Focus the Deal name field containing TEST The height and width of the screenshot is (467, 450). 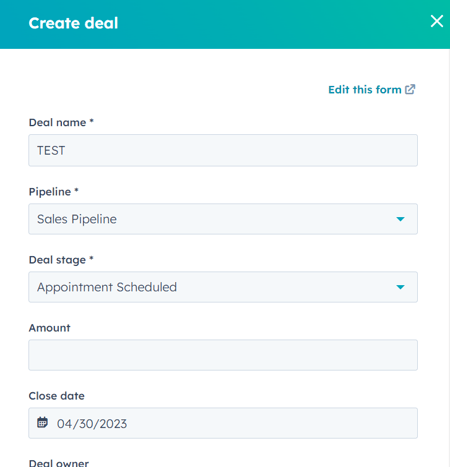[223, 150]
